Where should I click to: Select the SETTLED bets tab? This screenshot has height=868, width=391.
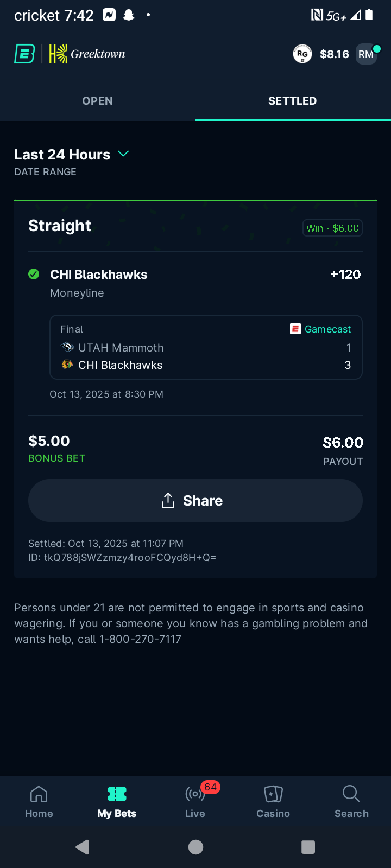click(x=293, y=101)
